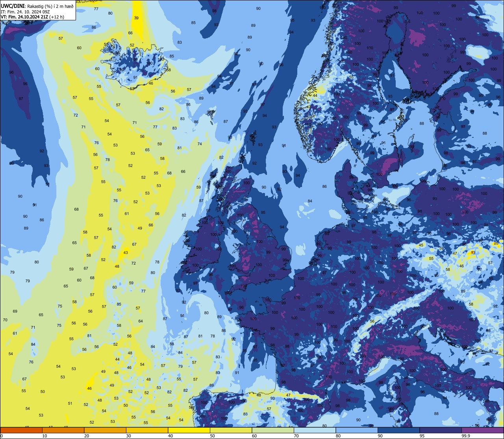Click the purple above-99.9 legend swatch
Image resolution: width=504 pixels, height=439 pixels.
(482, 430)
